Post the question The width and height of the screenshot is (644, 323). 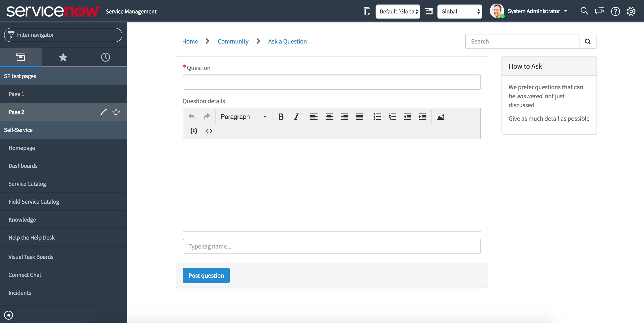206,275
